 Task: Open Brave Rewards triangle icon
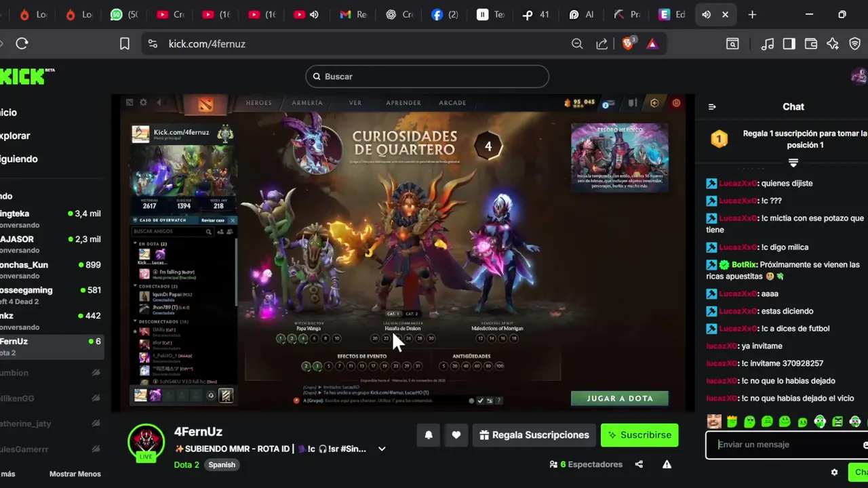pyautogui.click(x=652, y=43)
